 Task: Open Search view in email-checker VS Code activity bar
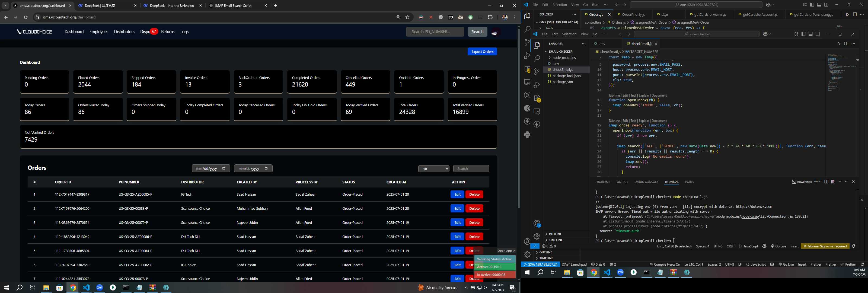pos(537,58)
